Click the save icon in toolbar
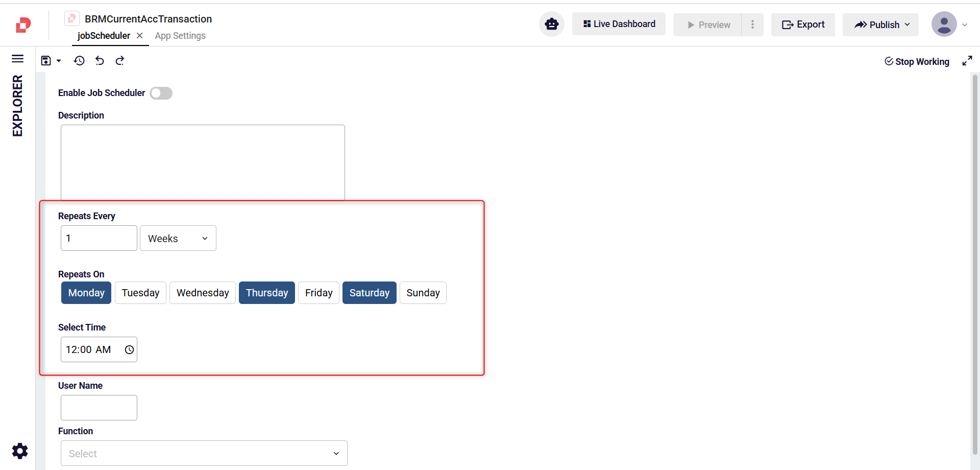Viewport: 980px width, 470px height. (x=46, y=61)
